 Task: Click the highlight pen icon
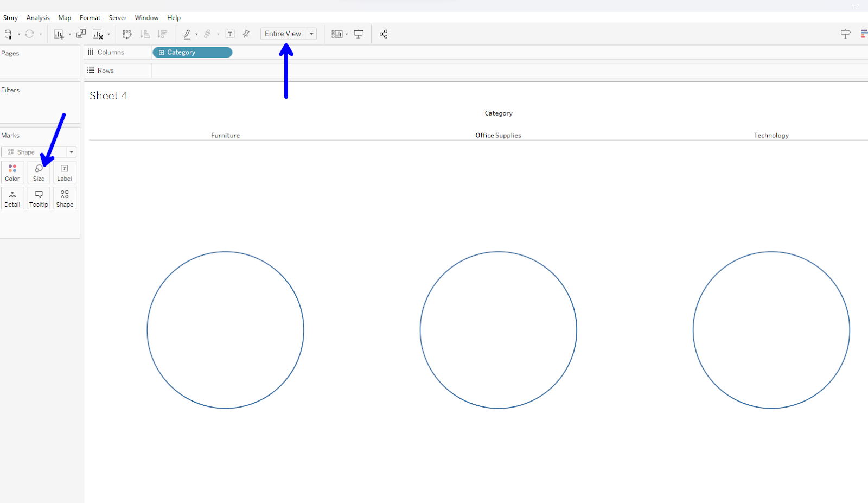click(187, 34)
